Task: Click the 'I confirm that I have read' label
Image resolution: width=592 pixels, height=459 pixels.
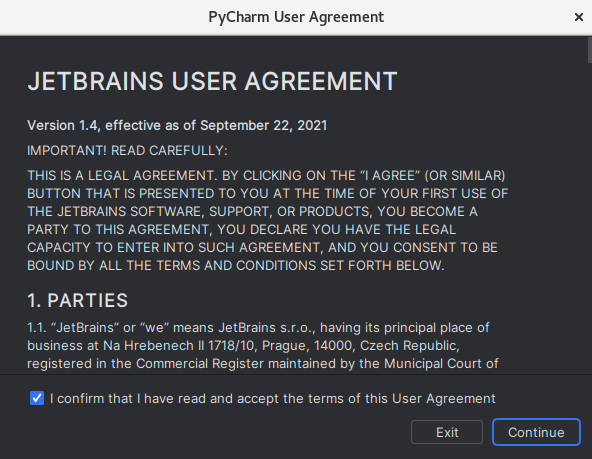Action: [273, 399]
